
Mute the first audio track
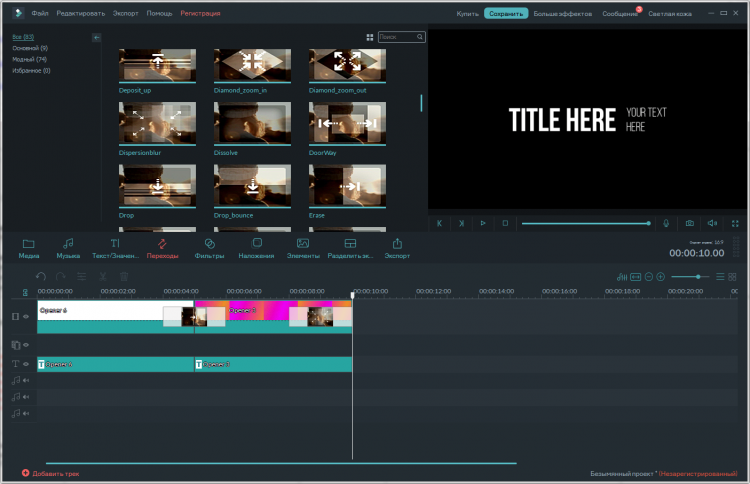26,380
